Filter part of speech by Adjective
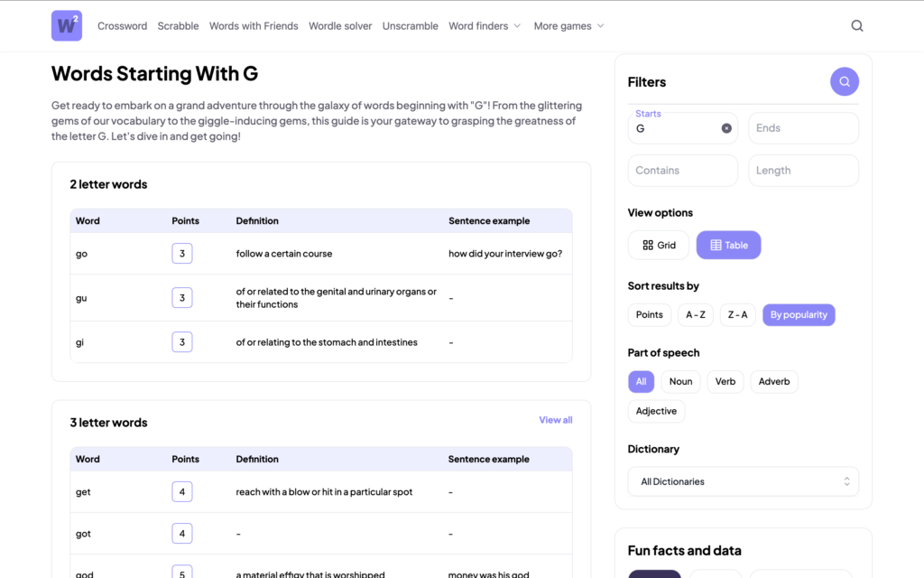This screenshot has height=578, width=924. point(656,411)
